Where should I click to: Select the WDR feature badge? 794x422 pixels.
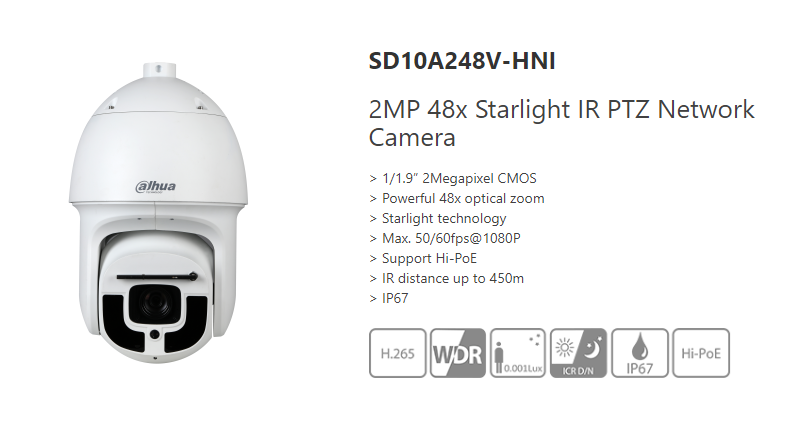point(458,353)
